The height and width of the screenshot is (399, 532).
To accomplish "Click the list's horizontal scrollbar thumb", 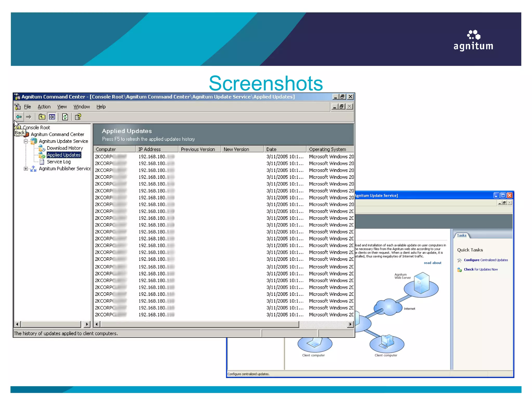I will pyautogui.click(x=200, y=324).
